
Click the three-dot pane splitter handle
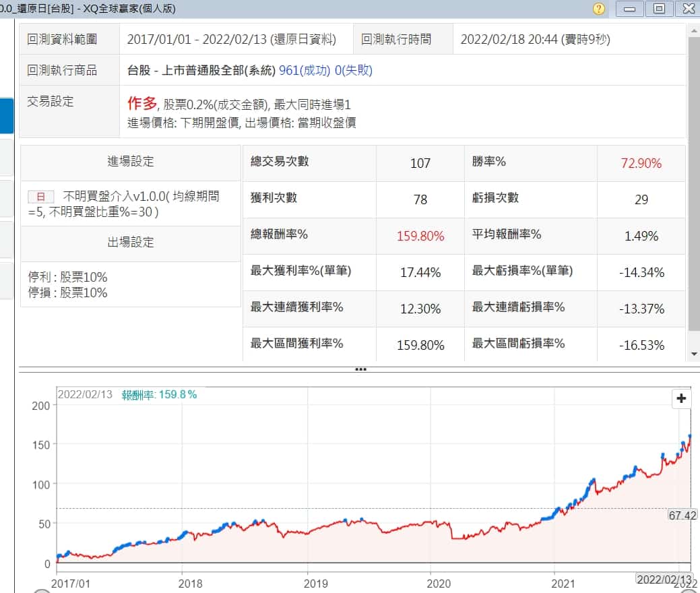[360, 369]
